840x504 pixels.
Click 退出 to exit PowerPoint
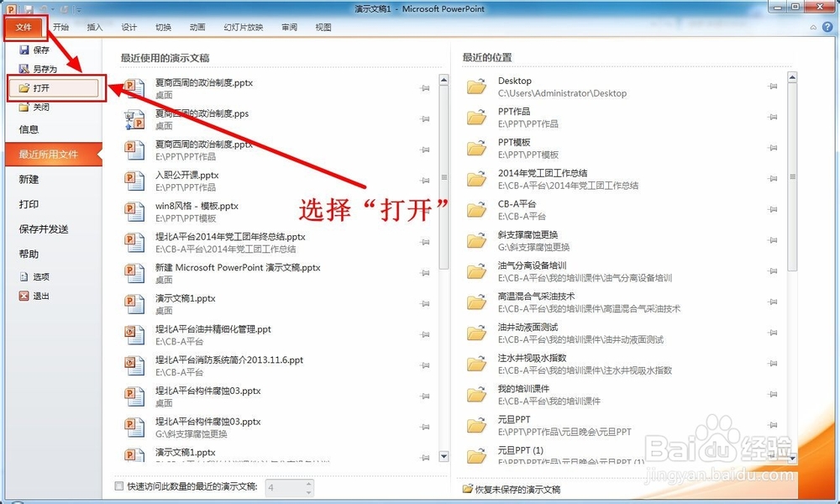[x=34, y=296]
